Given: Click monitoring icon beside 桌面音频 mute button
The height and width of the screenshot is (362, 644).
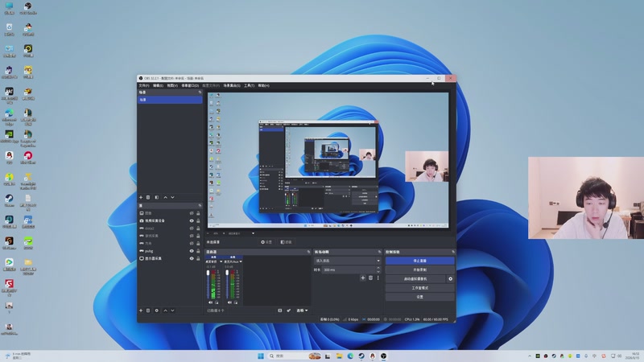Looking at the screenshot, I should pyautogui.click(x=217, y=302).
